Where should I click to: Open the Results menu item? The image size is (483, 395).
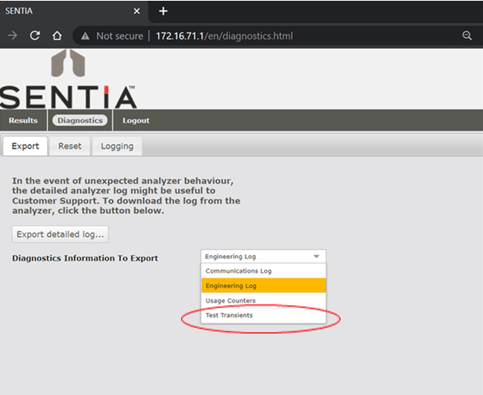tap(23, 120)
